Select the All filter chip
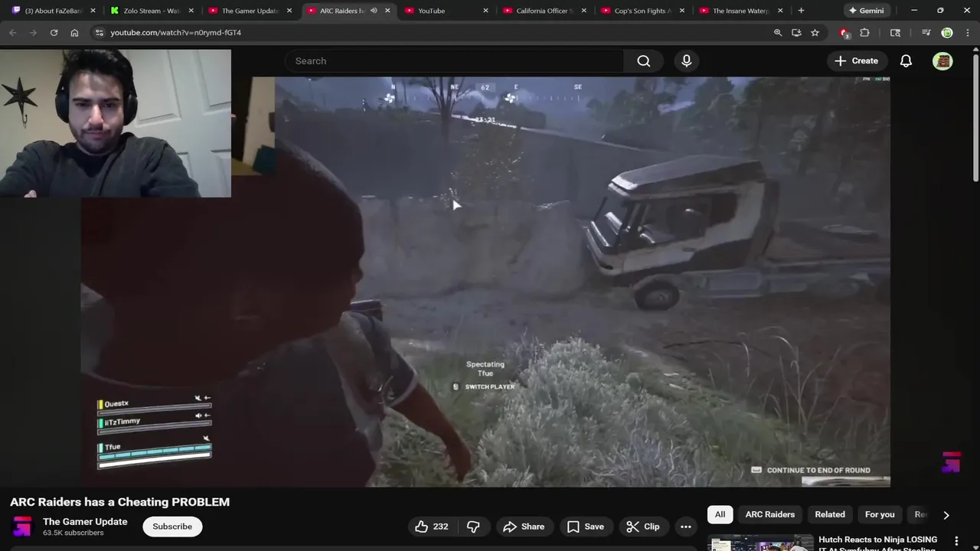The image size is (980, 551). (x=720, y=514)
